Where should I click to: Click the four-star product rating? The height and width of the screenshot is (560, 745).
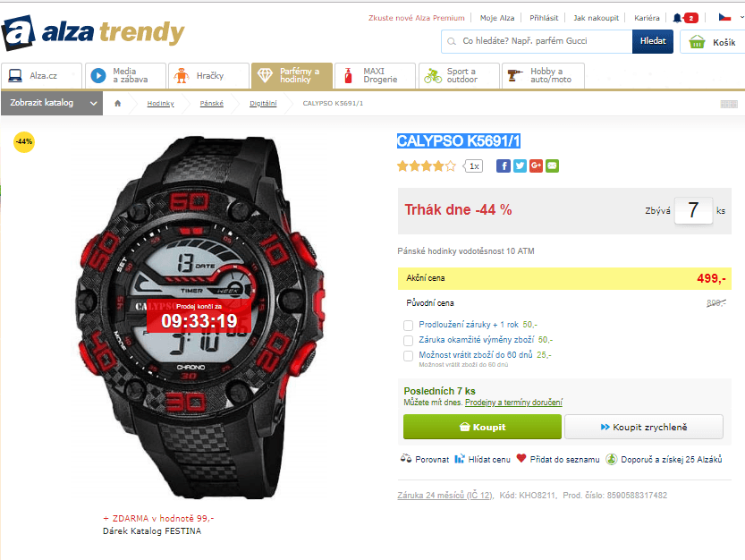pyautogui.click(x=427, y=165)
